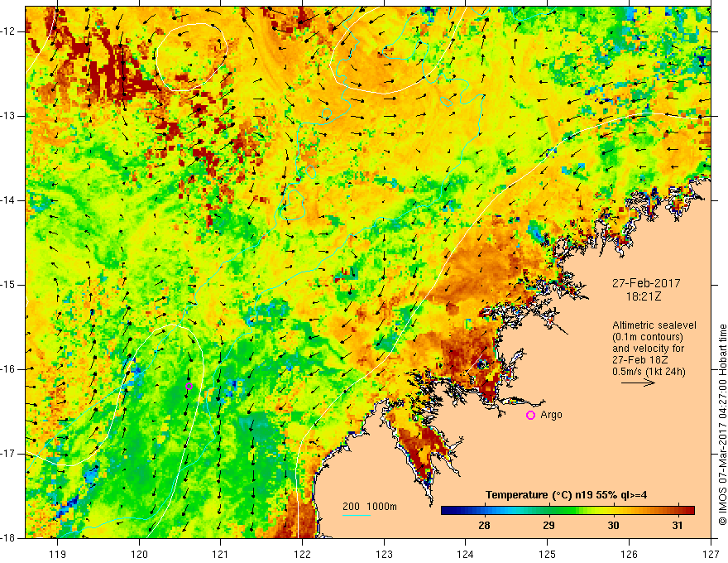Click the '27-Feb 18Z' velocity date text
728x563 pixels.
[x=638, y=360]
